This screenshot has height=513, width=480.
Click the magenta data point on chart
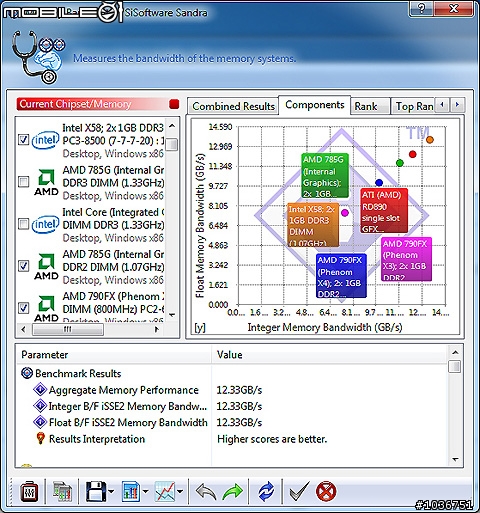(x=345, y=213)
